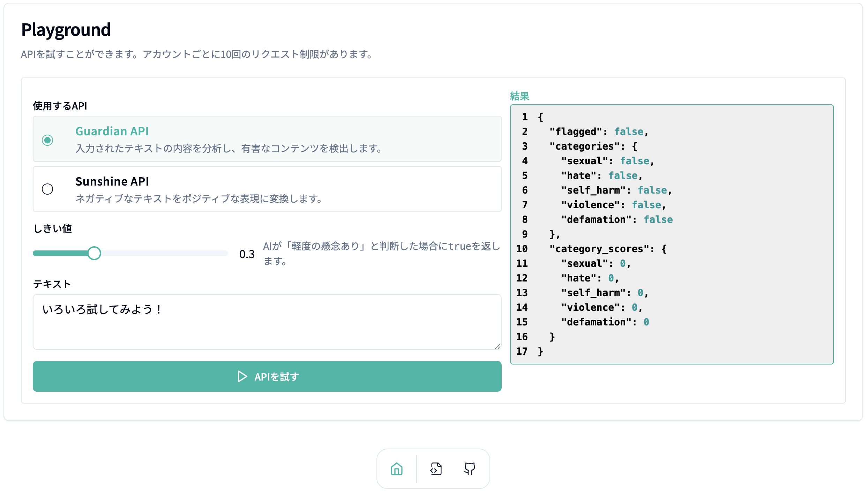Viewport: 868px width, 496px height.
Task: Click the "flagged": false line in results
Action: (x=598, y=131)
